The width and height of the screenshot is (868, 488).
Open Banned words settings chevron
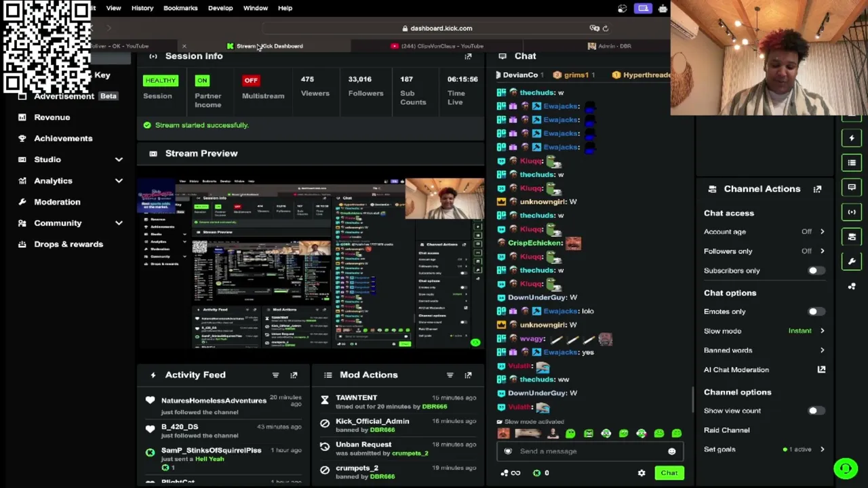[x=822, y=350]
